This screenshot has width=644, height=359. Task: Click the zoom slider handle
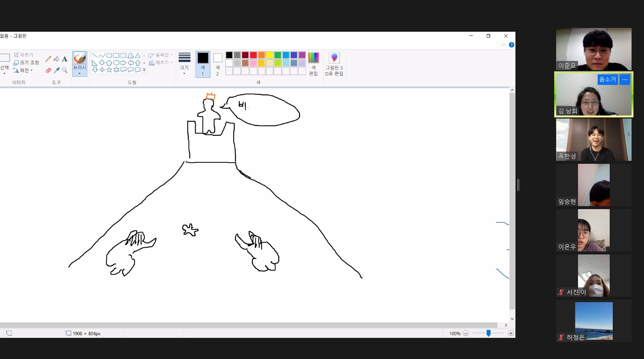tap(488, 333)
